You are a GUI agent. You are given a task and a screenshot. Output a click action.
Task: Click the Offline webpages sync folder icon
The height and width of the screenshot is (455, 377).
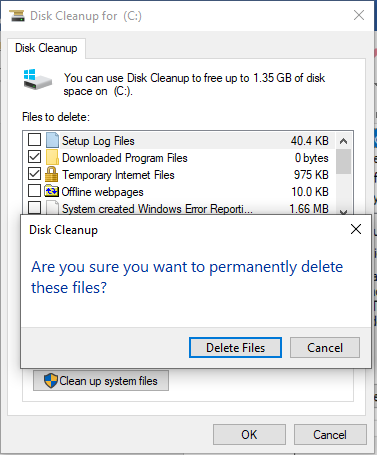point(51,191)
